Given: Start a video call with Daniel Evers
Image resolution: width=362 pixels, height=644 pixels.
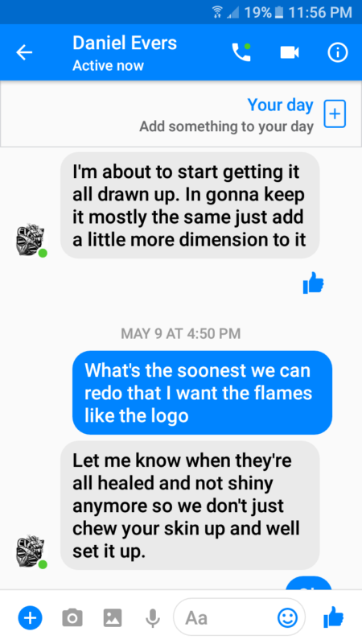Looking at the screenshot, I should pyautogui.click(x=290, y=52).
